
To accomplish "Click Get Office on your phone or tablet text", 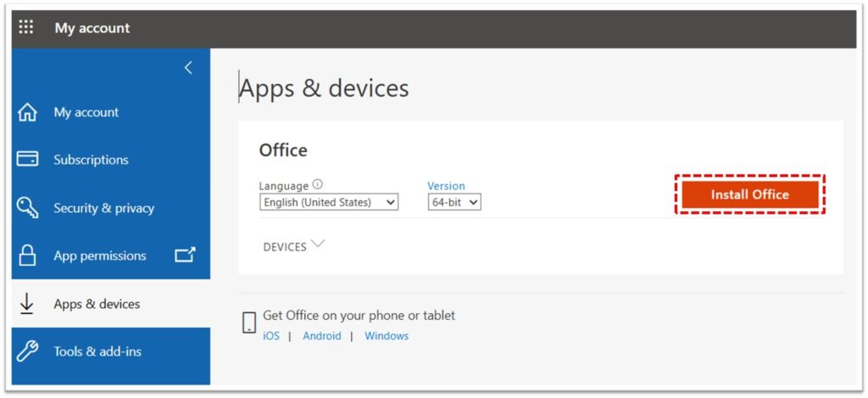I will tap(359, 316).
